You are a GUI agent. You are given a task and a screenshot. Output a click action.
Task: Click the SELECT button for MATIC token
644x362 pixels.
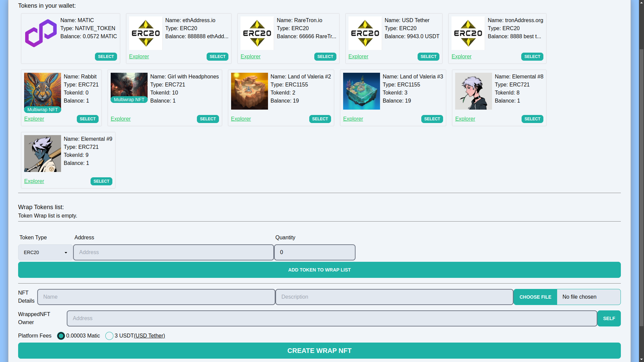(106, 57)
